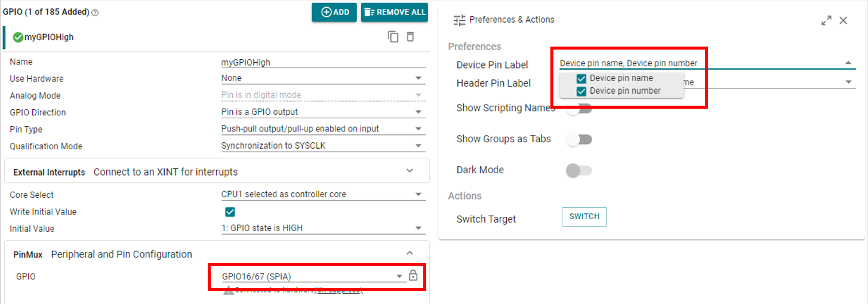Close the Preferences & Actions panel
The height and width of the screenshot is (304, 868).
pyautogui.click(x=844, y=21)
